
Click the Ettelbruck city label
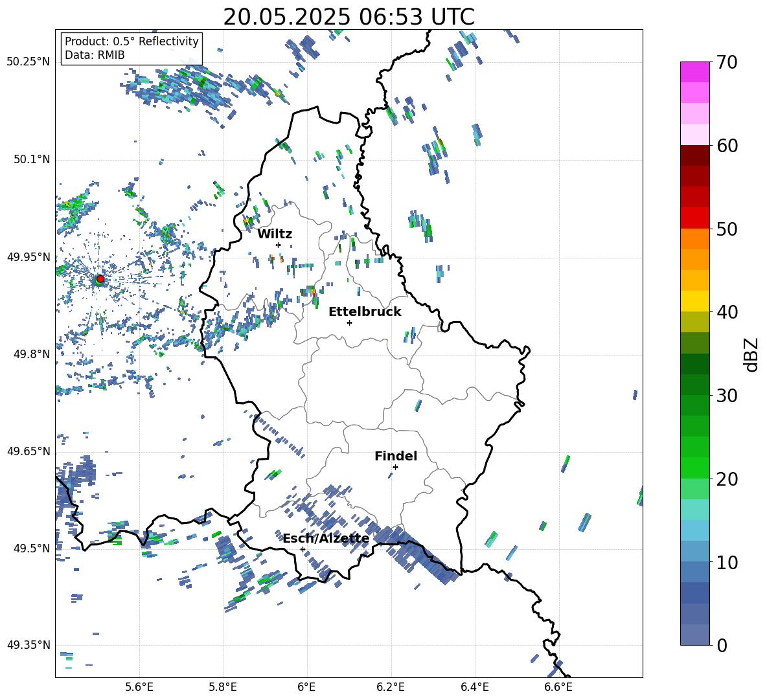coord(365,312)
